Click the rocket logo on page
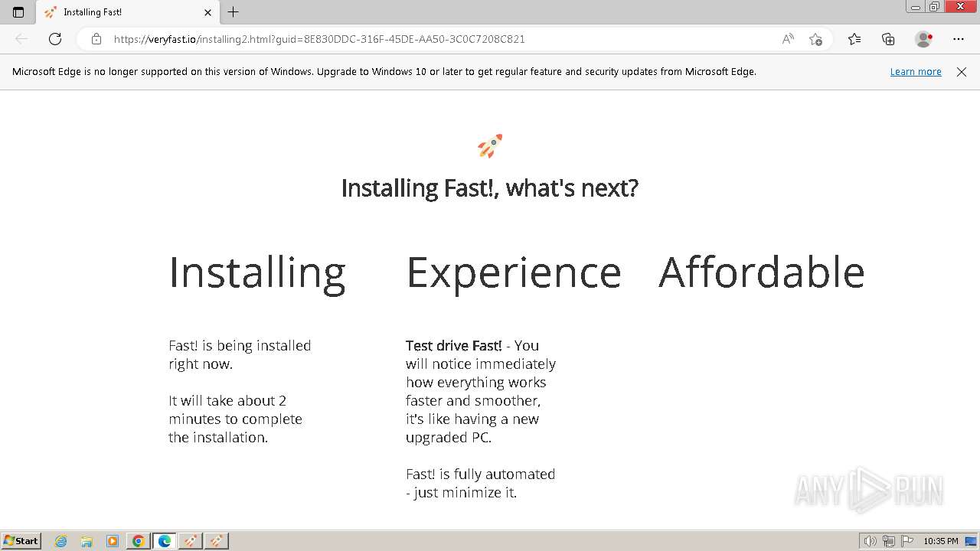980x551 pixels. [490, 145]
